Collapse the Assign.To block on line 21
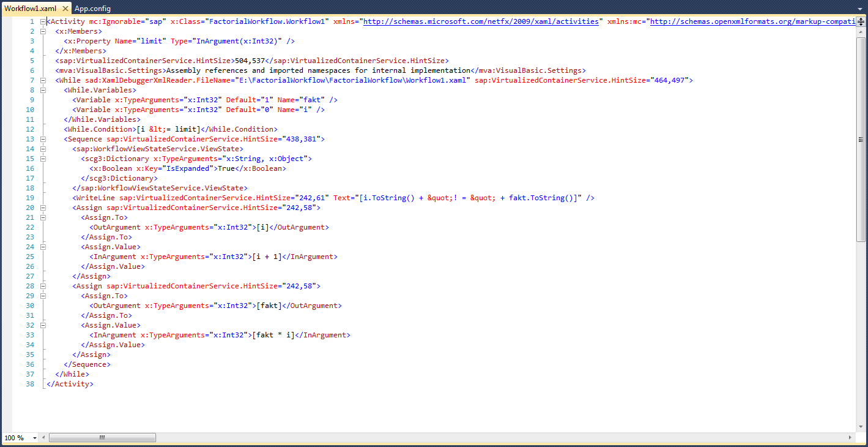 tap(42, 217)
